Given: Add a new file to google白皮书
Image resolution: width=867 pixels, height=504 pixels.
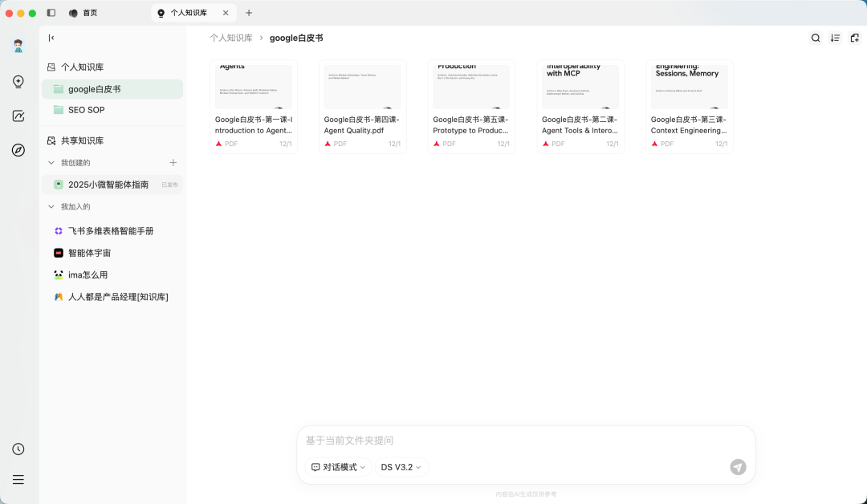Looking at the screenshot, I should 854,38.
